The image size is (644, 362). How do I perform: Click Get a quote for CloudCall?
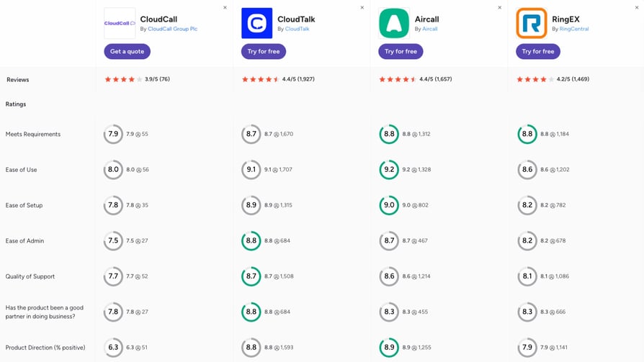pos(127,51)
